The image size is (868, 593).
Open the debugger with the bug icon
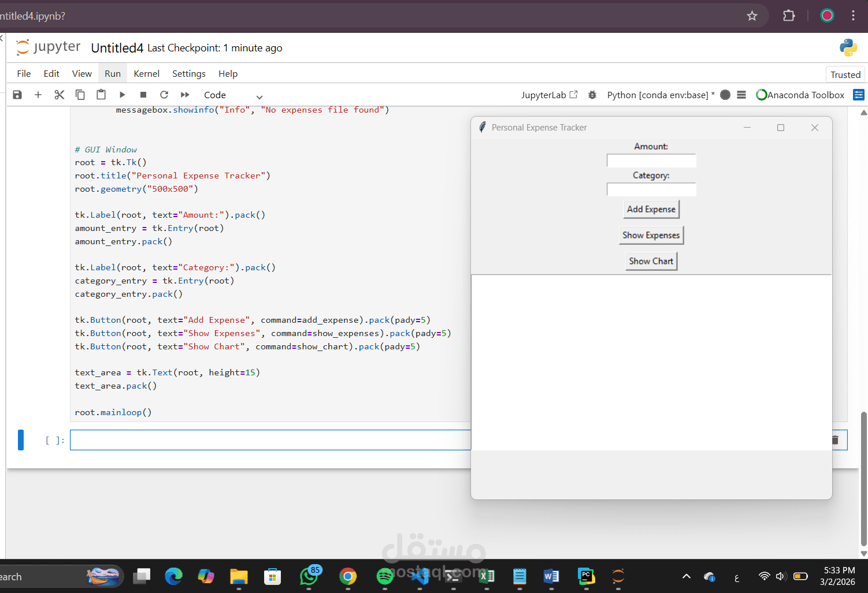[x=592, y=94]
